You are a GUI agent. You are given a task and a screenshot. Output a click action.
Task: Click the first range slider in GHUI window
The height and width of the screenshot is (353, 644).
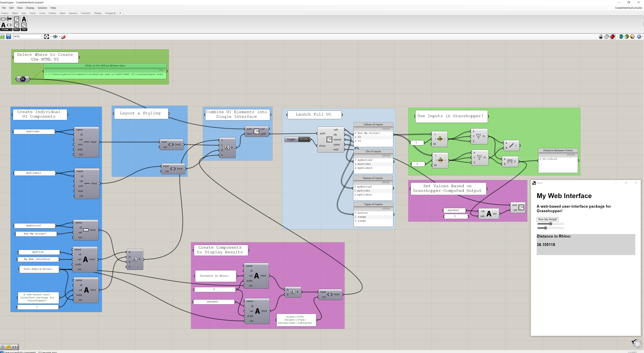click(x=550, y=224)
